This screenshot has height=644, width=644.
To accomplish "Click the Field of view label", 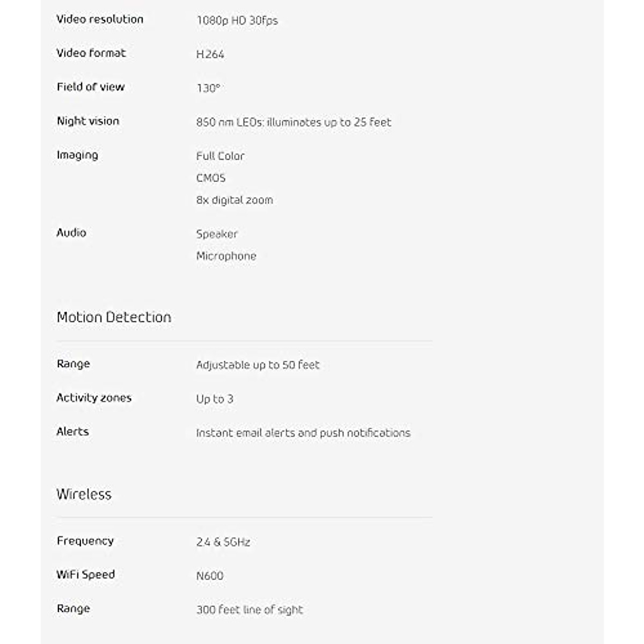I will pyautogui.click(x=90, y=87).
